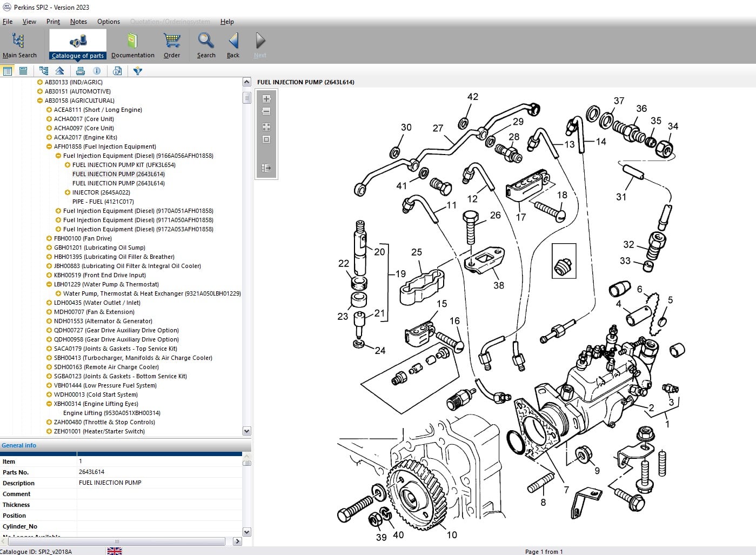The height and width of the screenshot is (555, 756).
Task: Expand the FUEL INJECTION PUMP KIT node
Action: click(x=68, y=165)
